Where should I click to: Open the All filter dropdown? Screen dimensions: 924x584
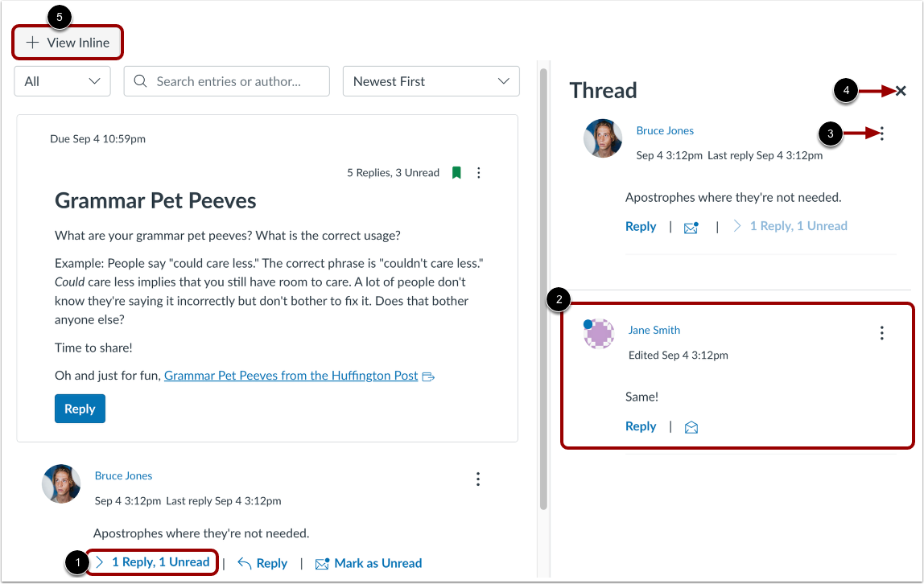click(63, 81)
